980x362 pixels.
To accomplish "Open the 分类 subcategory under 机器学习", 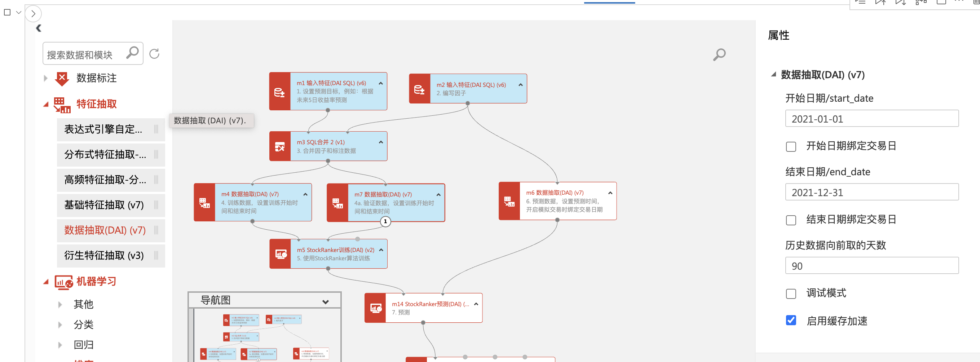I will [x=83, y=325].
